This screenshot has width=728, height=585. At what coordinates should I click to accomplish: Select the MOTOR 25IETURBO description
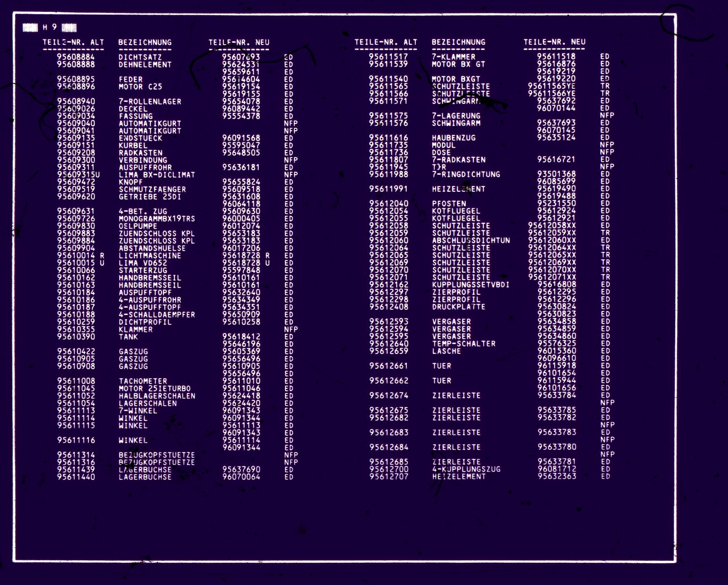[155, 388]
